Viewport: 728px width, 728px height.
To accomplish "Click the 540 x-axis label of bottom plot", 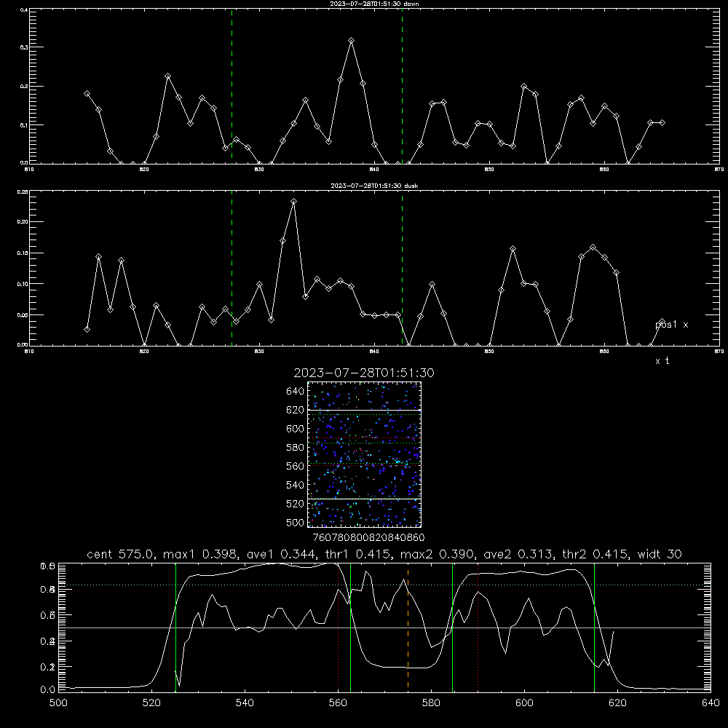I will pos(245,703).
